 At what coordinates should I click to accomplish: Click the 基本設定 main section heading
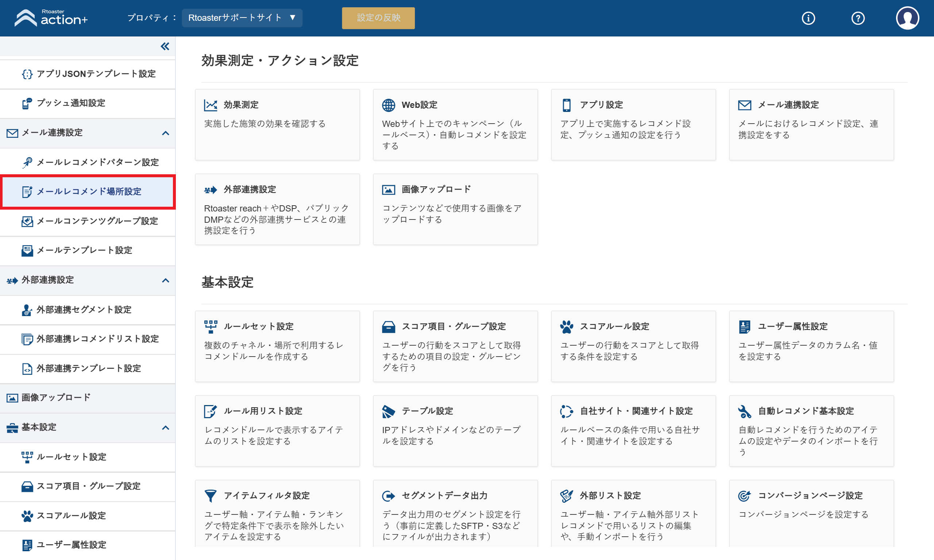pyautogui.click(x=227, y=282)
